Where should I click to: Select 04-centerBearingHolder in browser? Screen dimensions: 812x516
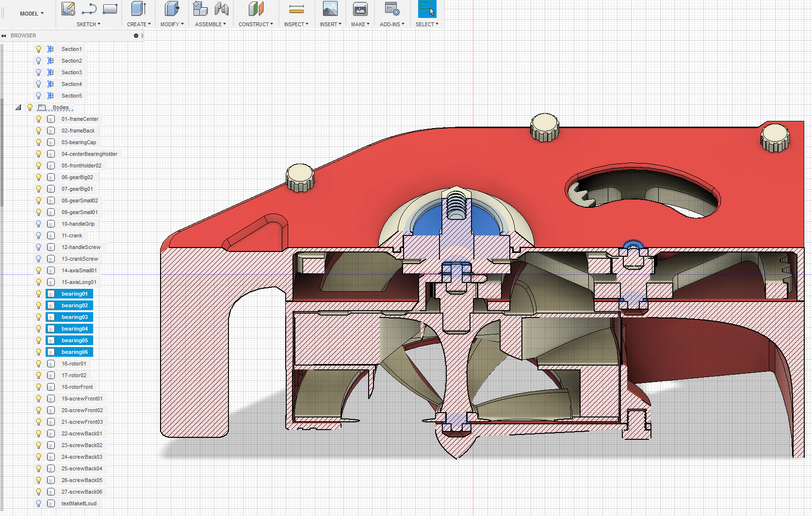89,154
